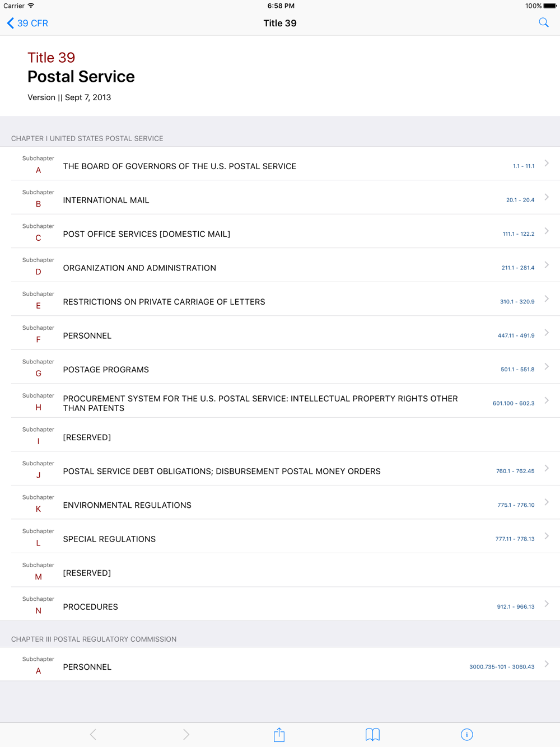Tap Chapter I United States Postal Service header
Screen dimensions: 560x747
[87, 138]
